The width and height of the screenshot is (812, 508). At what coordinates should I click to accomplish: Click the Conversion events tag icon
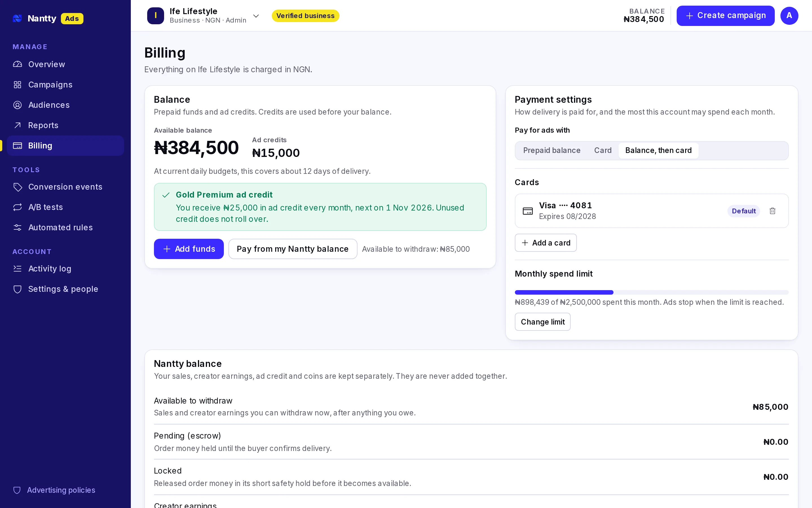click(17, 187)
